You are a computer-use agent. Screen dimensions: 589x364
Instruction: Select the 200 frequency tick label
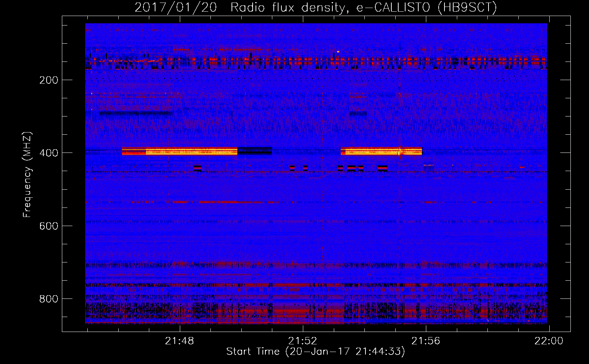pyautogui.click(x=49, y=80)
